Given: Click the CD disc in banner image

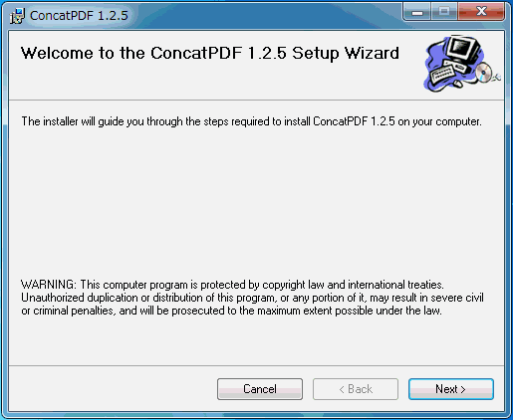Looking at the screenshot, I should (x=483, y=73).
